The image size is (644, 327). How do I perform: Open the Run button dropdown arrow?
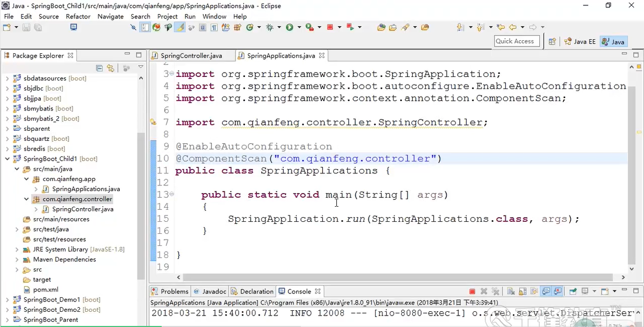299,27
